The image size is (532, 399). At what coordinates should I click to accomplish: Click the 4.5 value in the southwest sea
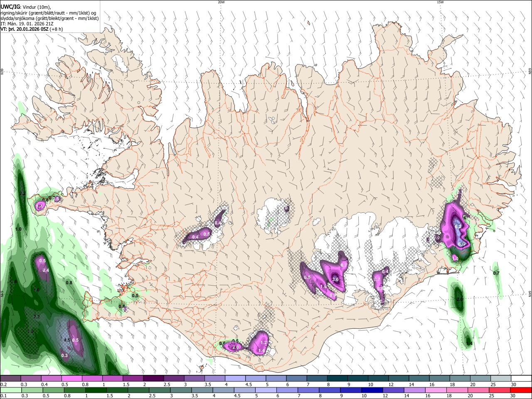(66, 340)
